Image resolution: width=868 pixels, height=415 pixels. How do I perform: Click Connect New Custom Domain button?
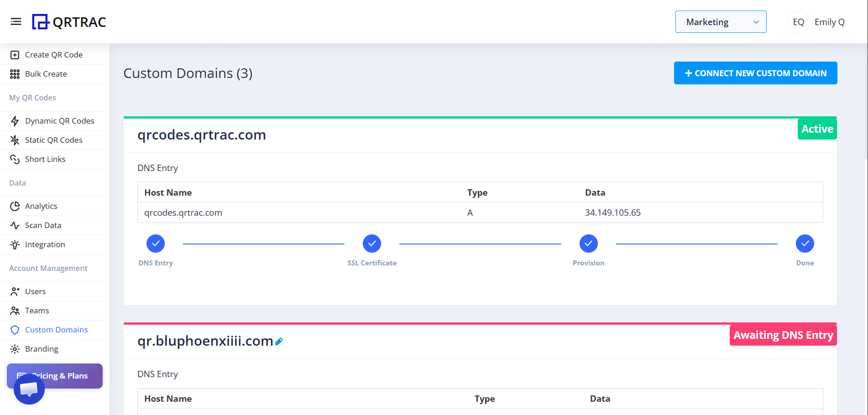tap(755, 73)
